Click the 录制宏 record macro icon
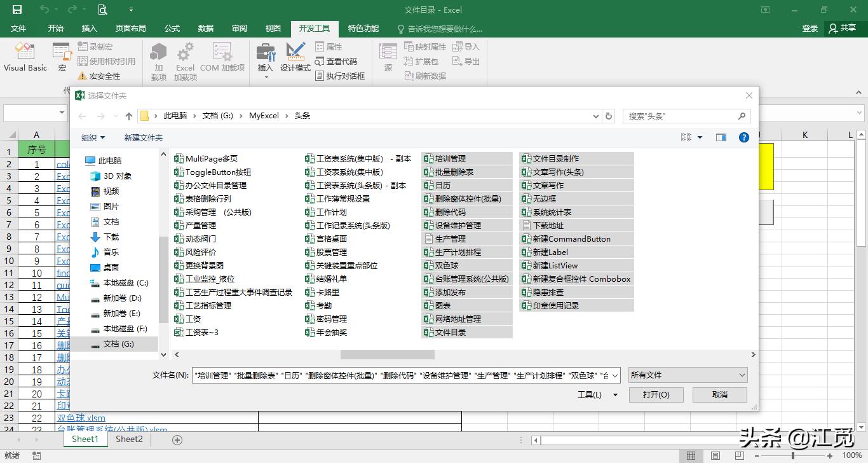This screenshot has width=868, height=463. 83,46
